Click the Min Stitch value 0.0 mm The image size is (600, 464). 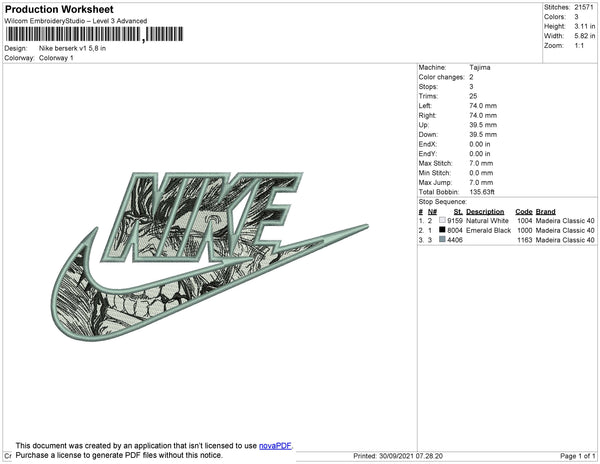[481, 173]
